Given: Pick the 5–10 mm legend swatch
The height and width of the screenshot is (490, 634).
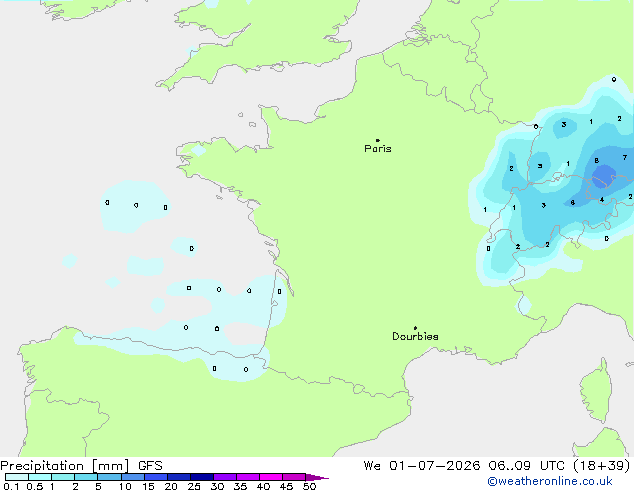Looking at the screenshot, I should click(109, 477).
